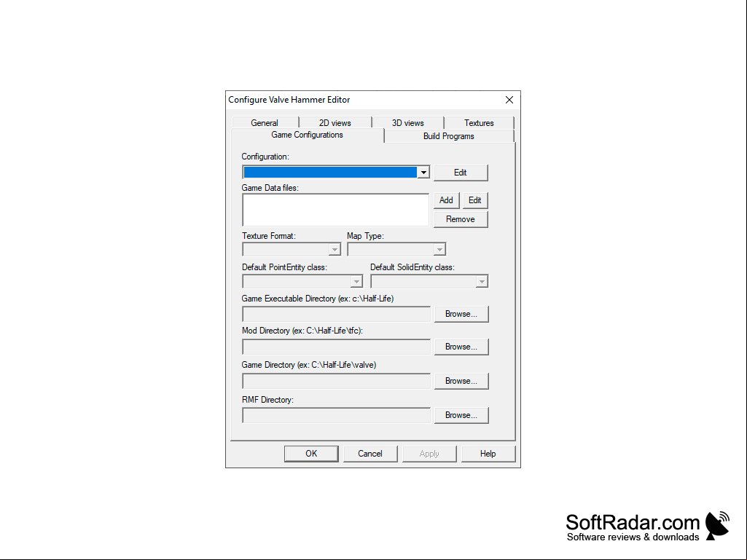The width and height of the screenshot is (747, 560).
Task: Open Help for this dialog
Action: coord(488,454)
